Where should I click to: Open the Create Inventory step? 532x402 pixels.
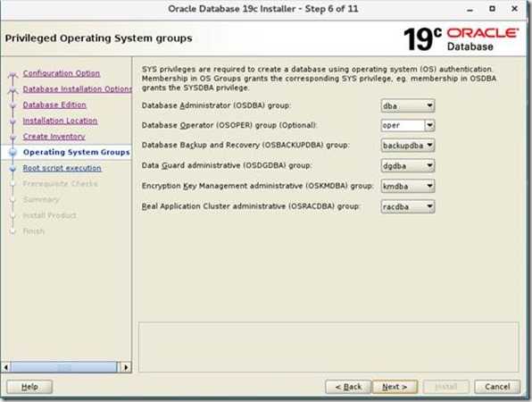(54, 136)
